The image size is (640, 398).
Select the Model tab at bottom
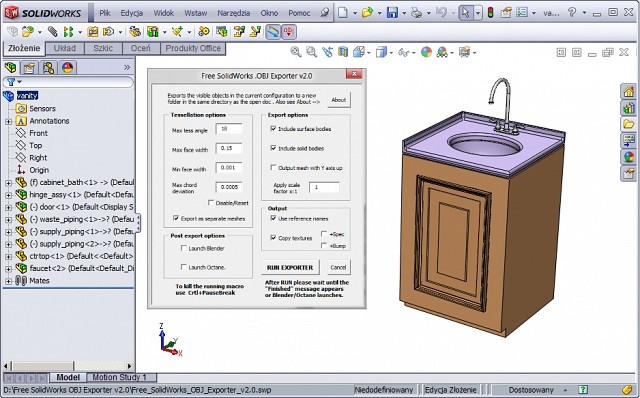(68, 377)
